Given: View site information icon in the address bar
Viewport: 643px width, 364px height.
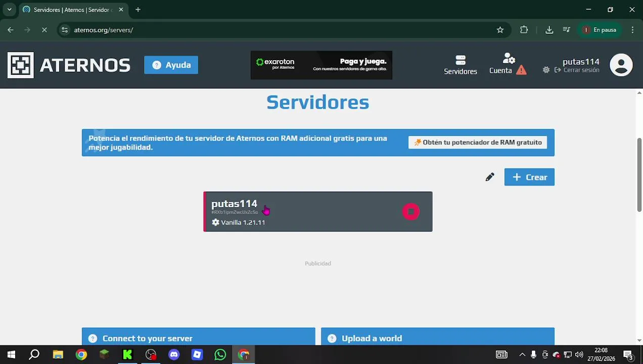Looking at the screenshot, I should point(64,30).
